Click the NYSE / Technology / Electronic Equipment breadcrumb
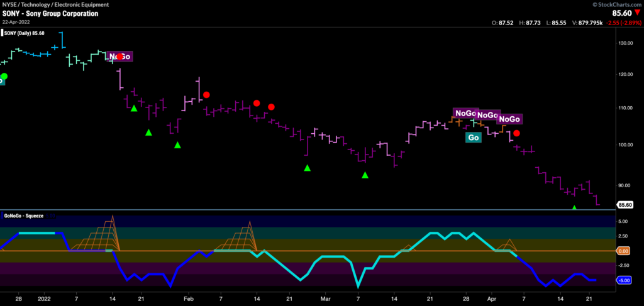The image size is (644, 306). point(55,5)
